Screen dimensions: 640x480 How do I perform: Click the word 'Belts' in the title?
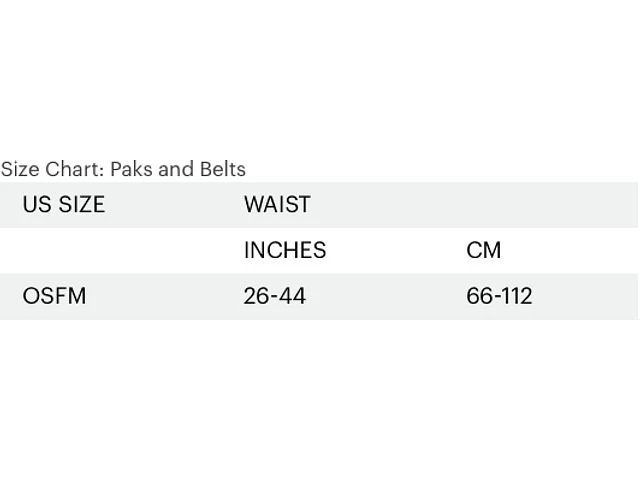point(222,169)
